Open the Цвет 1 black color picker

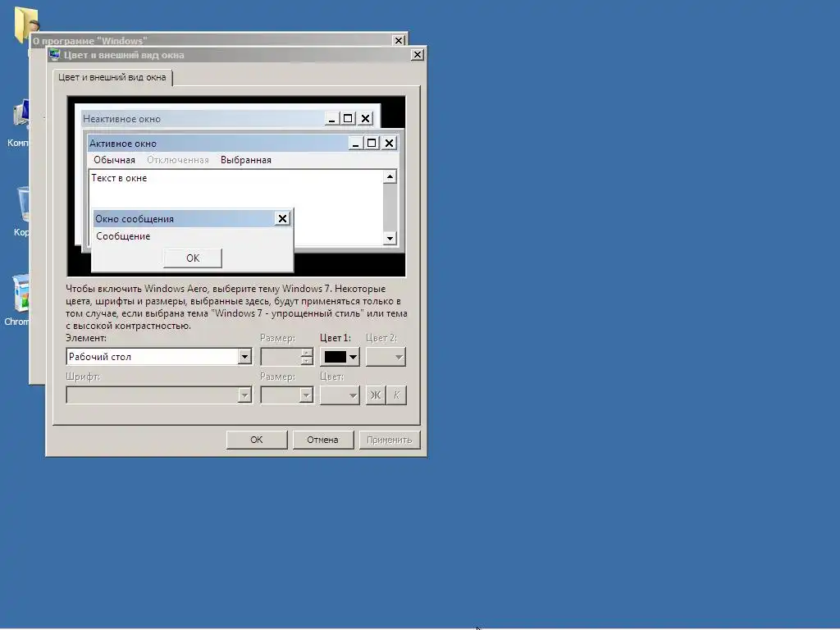340,357
